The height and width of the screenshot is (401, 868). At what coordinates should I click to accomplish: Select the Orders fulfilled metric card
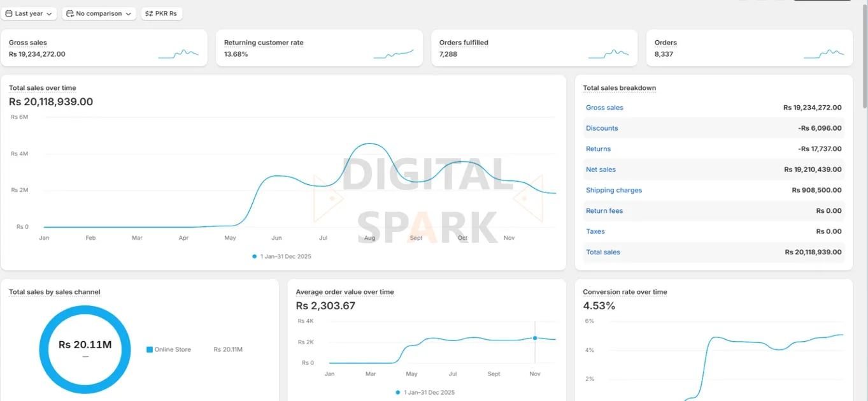534,47
